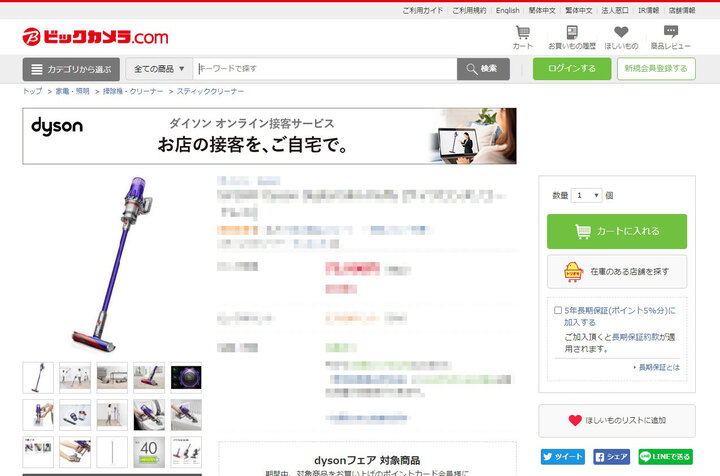Screen dimensions: 720x476
Task: Share via the Twitter ツイート button
Action: pyautogui.click(x=562, y=457)
